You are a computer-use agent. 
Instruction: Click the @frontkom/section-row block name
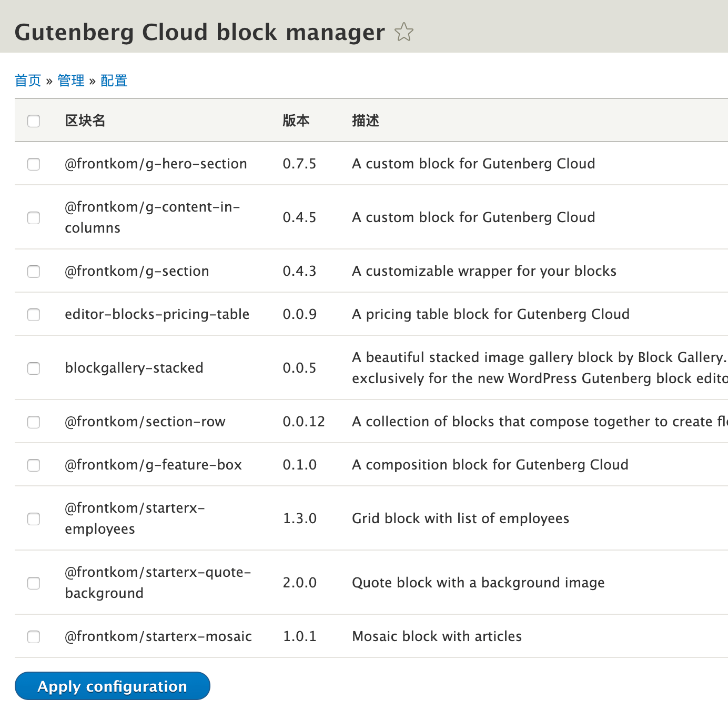pyautogui.click(x=145, y=422)
